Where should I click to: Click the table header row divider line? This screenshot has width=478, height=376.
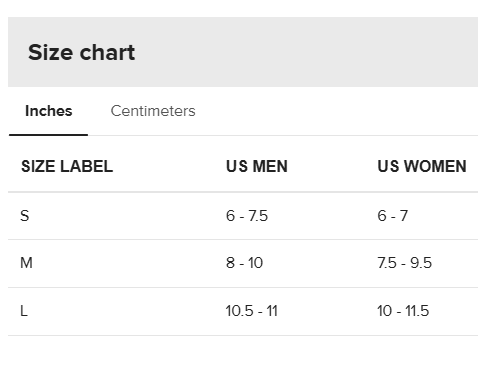click(x=243, y=192)
